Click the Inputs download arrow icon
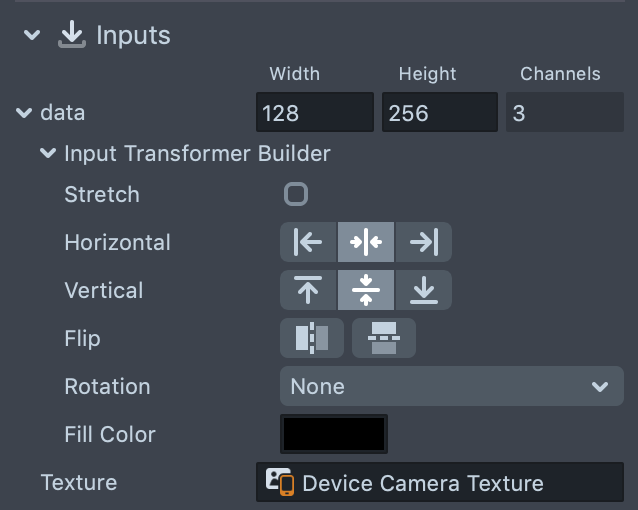638x510 pixels. click(x=71, y=35)
